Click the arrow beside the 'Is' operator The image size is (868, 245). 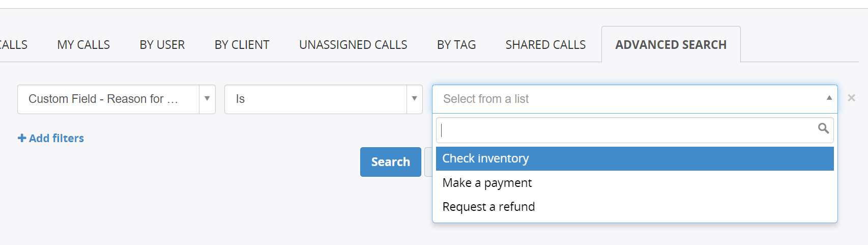[414, 99]
